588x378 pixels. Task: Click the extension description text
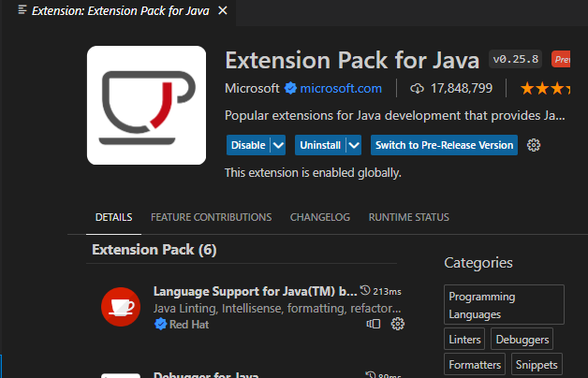394,115
